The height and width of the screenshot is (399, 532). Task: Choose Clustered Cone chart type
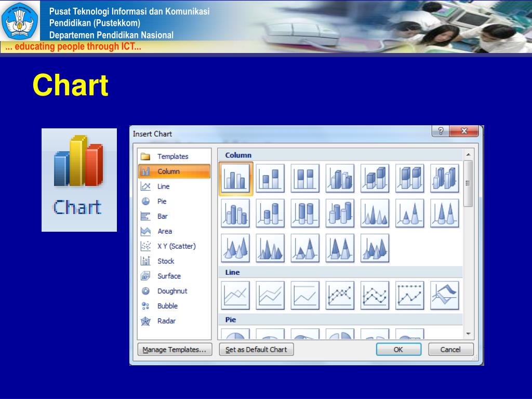tap(375, 214)
